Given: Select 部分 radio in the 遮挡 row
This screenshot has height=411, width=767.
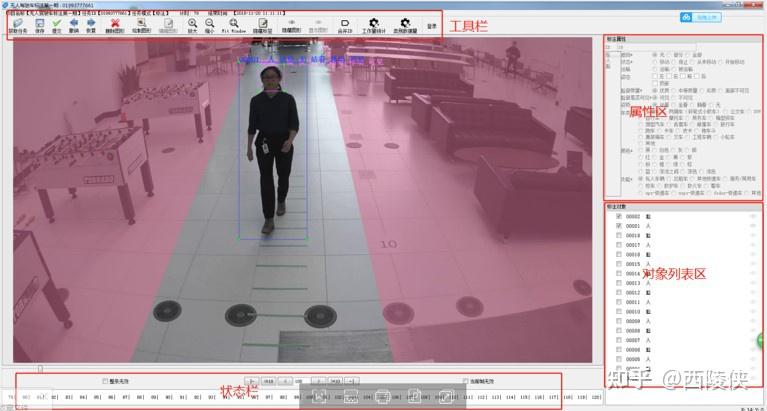Looking at the screenshot, I should 669,55.
